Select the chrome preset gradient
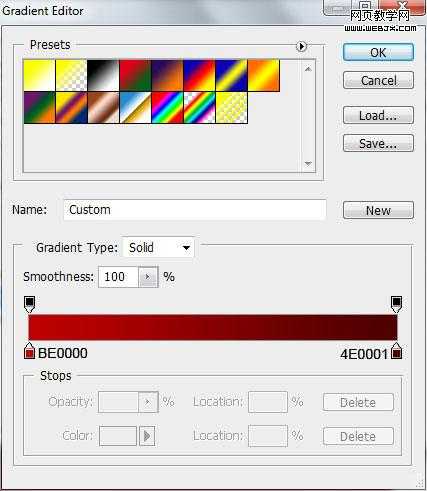The height and width of the screenshot is (491, 427). (135, 107)
